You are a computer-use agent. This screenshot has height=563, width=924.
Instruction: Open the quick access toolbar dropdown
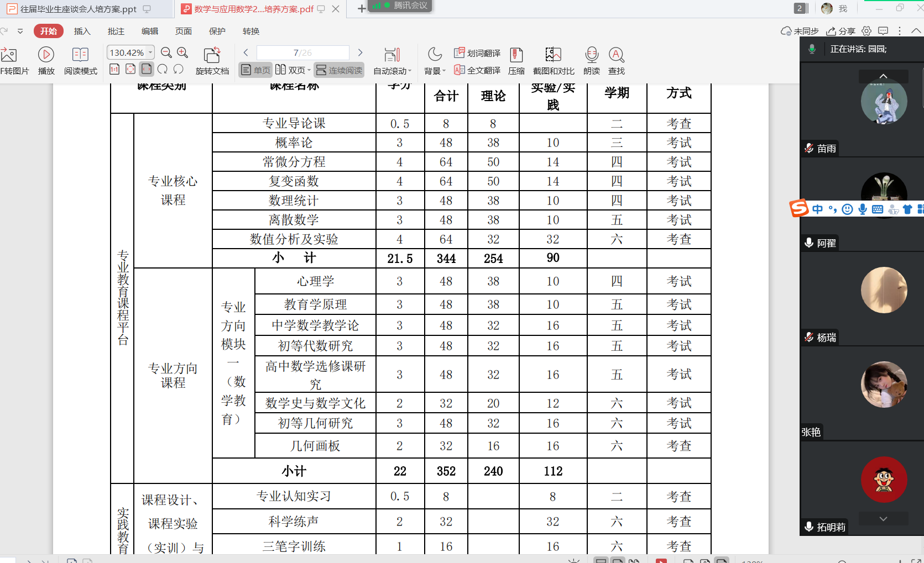click(x=20, y=31)
